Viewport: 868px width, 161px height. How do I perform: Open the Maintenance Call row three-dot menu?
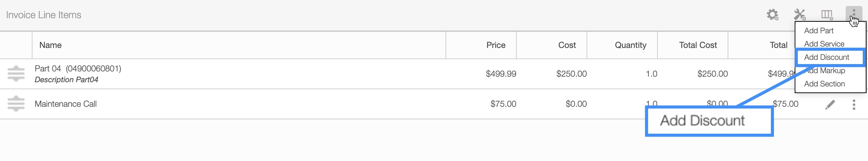pos(854,104)
